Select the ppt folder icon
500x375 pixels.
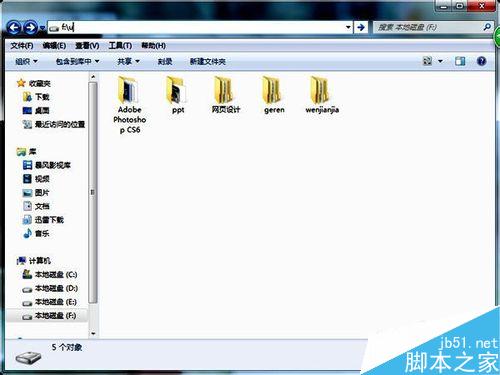pyautogui.click(x=177, y=89)
